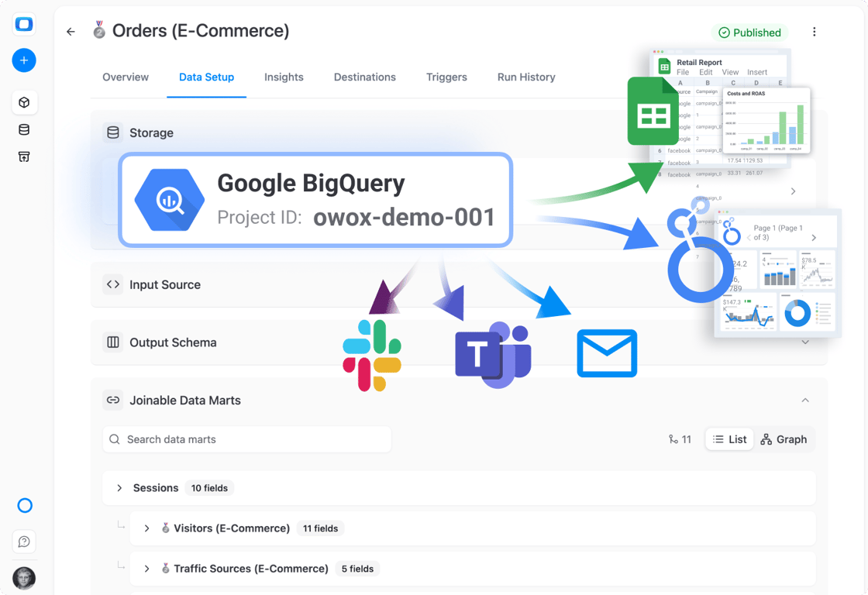Click the blue circle icon in the lower sidebar

point(25,505)
